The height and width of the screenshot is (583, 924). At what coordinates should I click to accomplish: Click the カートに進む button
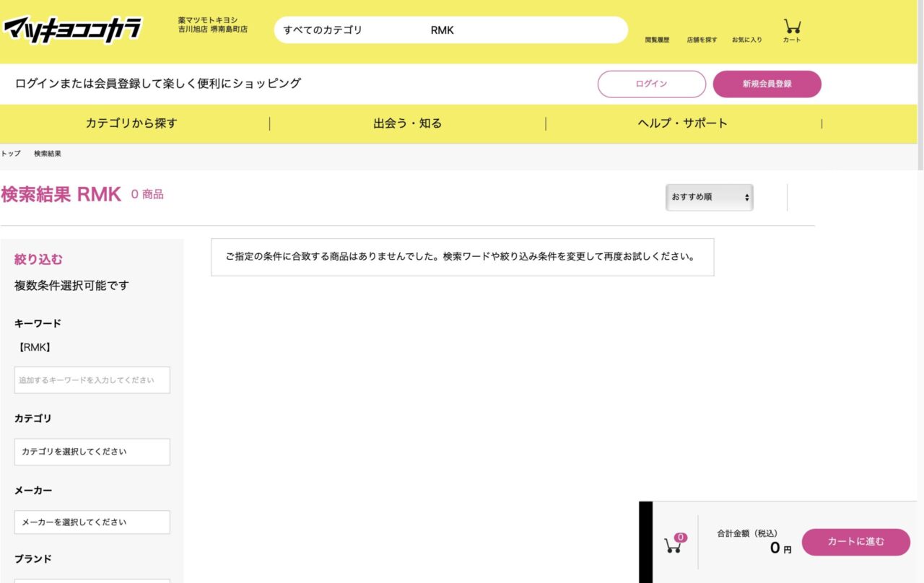pos(855,542)
